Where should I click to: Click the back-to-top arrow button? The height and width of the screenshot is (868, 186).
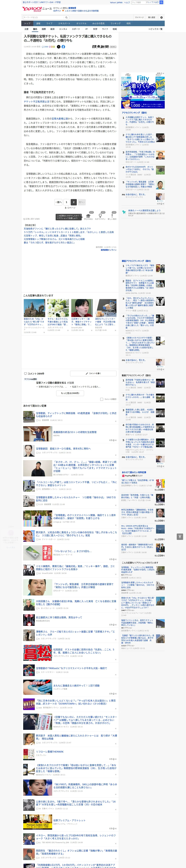(x=180, y=536)
